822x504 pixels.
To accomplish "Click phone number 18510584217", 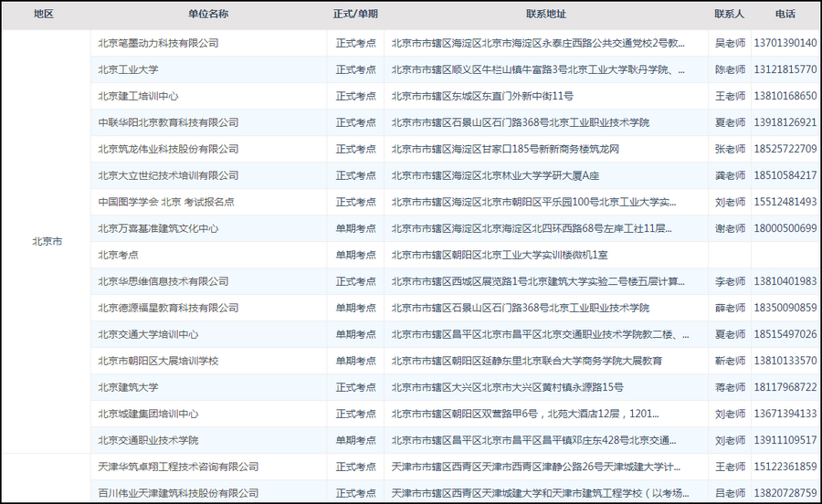I will click(x=785, y=175).
